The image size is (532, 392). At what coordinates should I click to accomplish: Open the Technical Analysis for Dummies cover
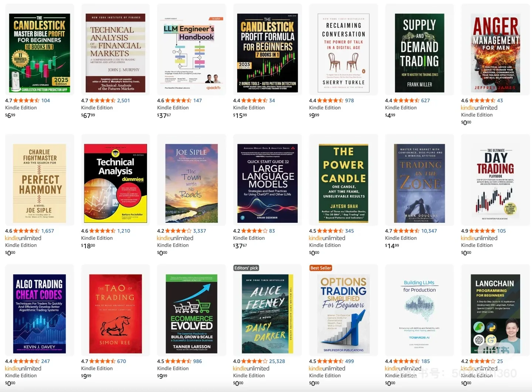[x=115, y=183]
